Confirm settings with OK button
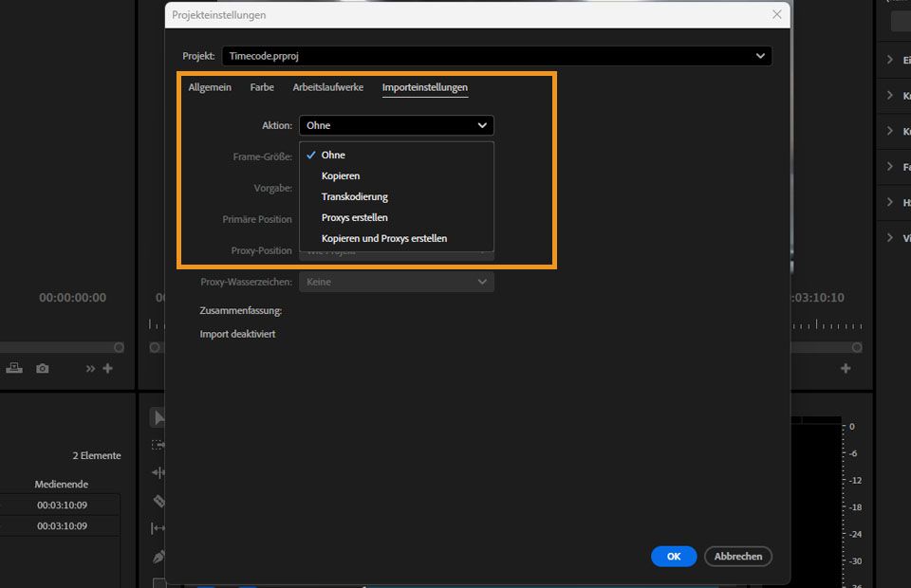This screenshot has height=588, width=911. (x=674, y=556)
